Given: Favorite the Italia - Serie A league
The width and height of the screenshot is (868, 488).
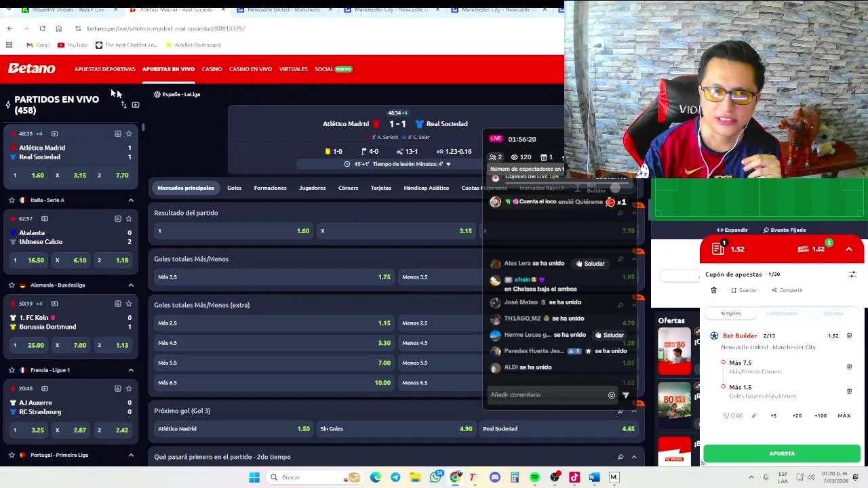Looking at the screenshot, I should coord(12,200).
